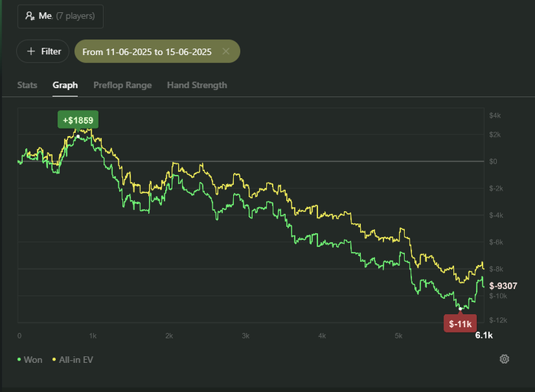Switch to the Stats tab
Screen dimensions: 535x392
27,85
